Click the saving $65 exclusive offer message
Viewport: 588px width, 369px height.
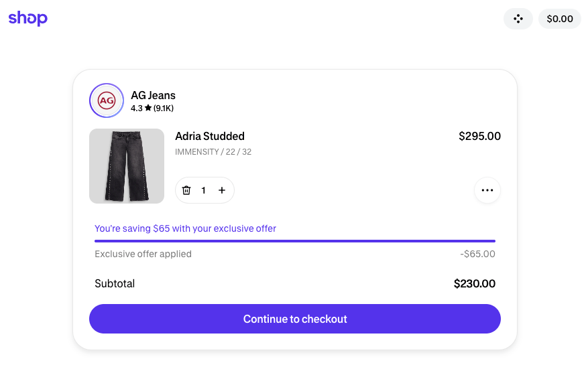click(185, 228)
